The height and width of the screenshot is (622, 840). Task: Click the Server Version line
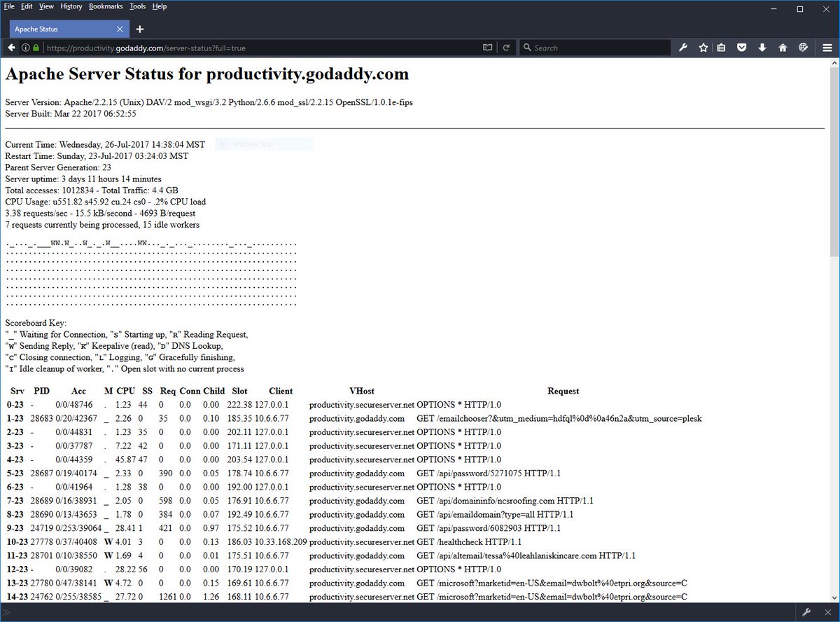pos(209,102)
